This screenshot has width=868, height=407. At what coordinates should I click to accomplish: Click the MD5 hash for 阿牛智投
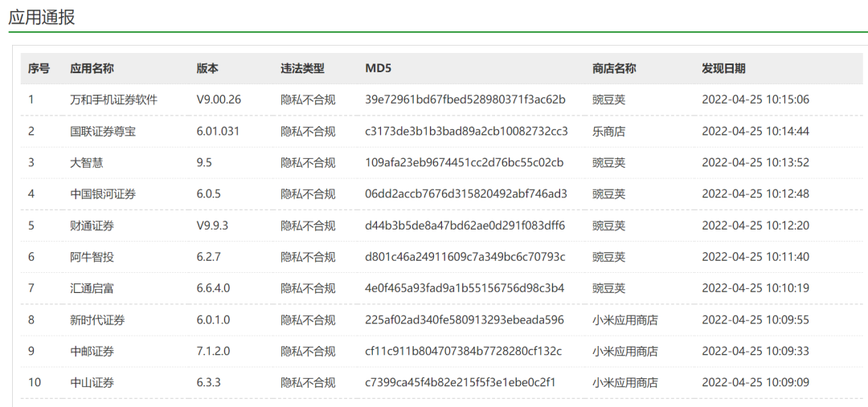coord(465,257)
